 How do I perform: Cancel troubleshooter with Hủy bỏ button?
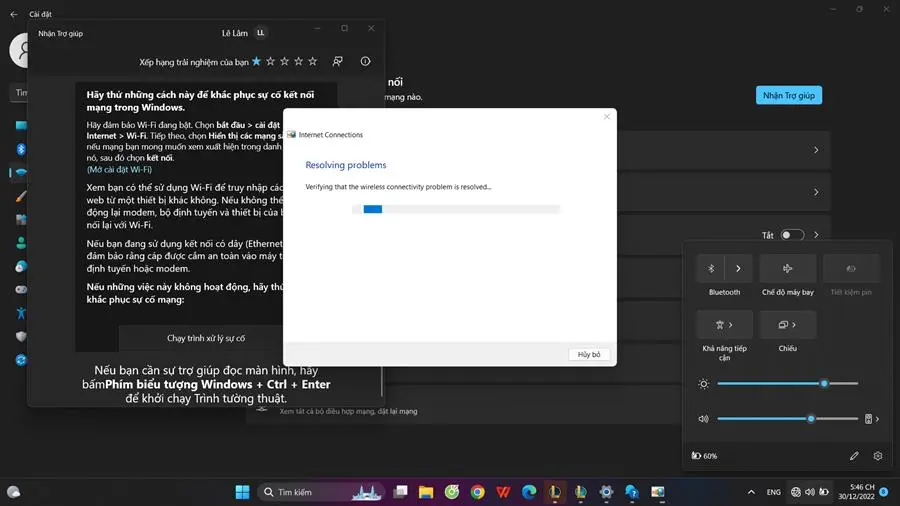(x=589, y=355)
